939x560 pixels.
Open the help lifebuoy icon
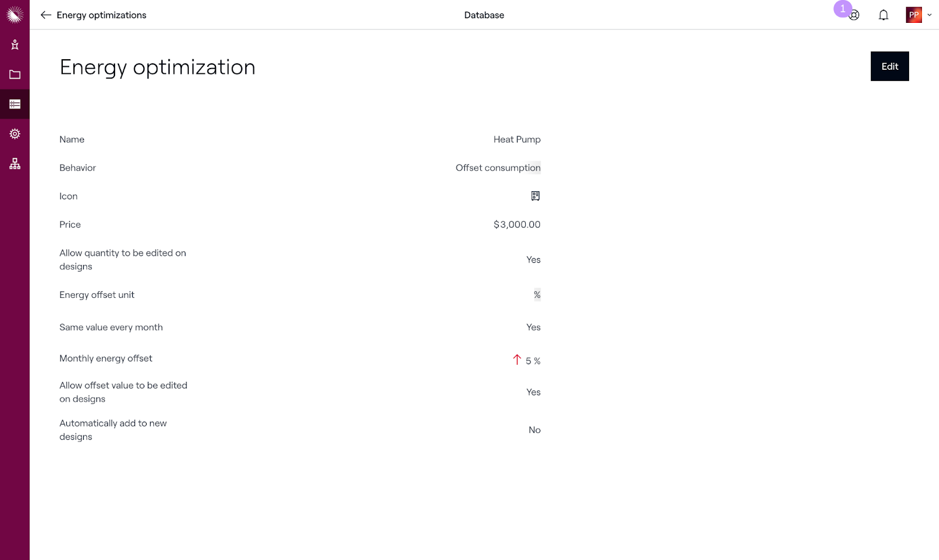pos(854,16)
